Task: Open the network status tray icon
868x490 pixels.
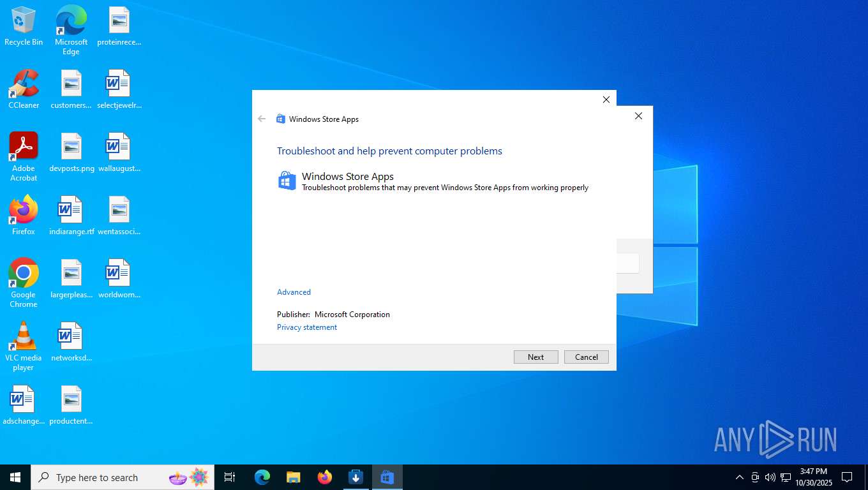Action: tap(786, 477)
